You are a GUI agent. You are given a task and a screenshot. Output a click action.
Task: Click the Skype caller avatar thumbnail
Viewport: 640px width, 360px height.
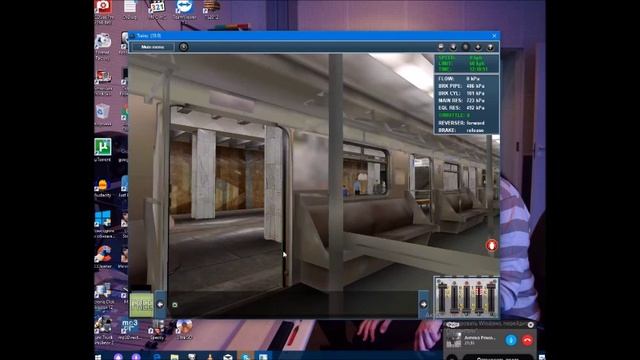click(x=453, y=340)
